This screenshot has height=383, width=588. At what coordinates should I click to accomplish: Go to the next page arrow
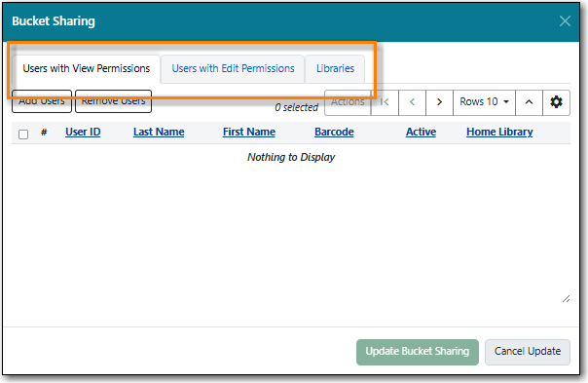tap(439, 102)
